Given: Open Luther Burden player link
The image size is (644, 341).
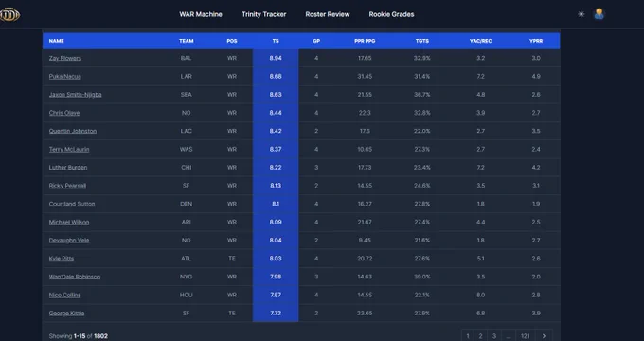Looking at the screenshot, I should point(68,168).
